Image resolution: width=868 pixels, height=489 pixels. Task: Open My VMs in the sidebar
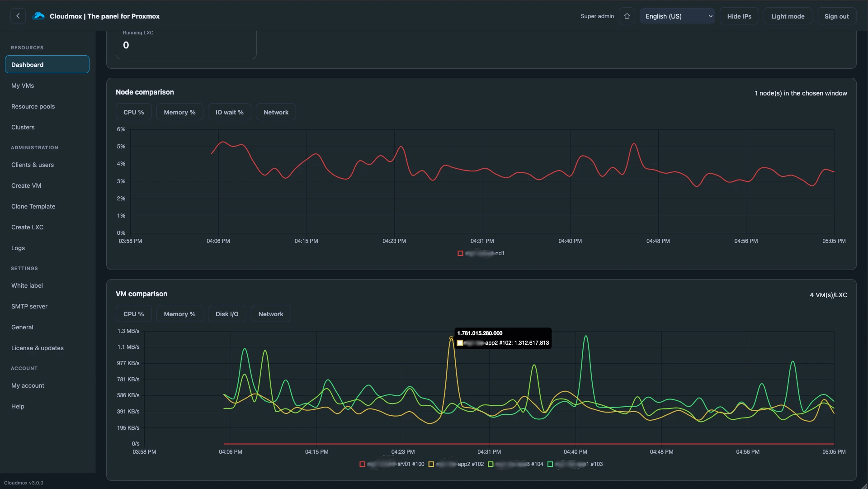pyautogui.click(x=47, y=85)
